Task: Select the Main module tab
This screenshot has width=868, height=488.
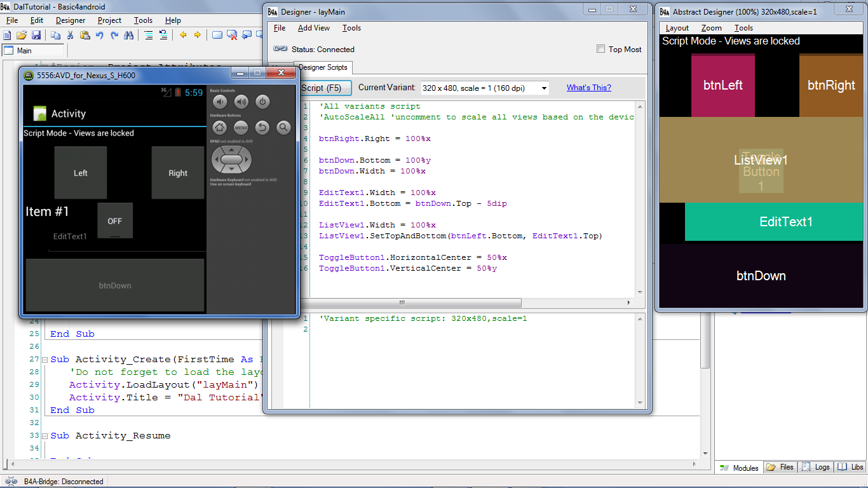Action: click(32, 51)
